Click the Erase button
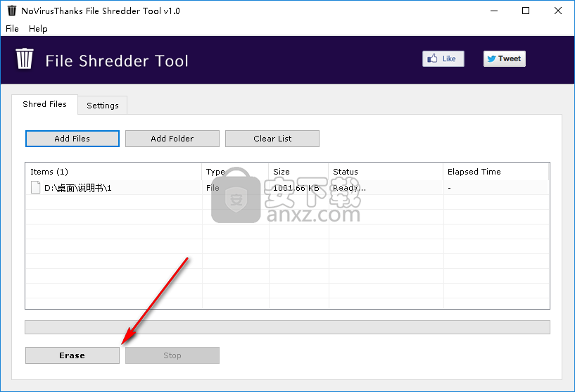Image resolution: width=575 pixels, height=392 pixels. pos(72,355)
